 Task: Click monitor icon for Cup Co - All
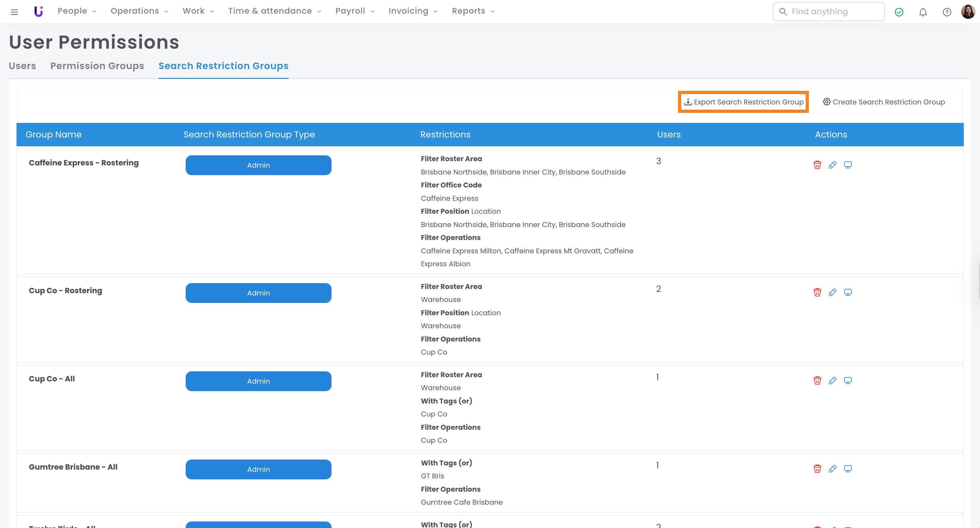point(847,381)
